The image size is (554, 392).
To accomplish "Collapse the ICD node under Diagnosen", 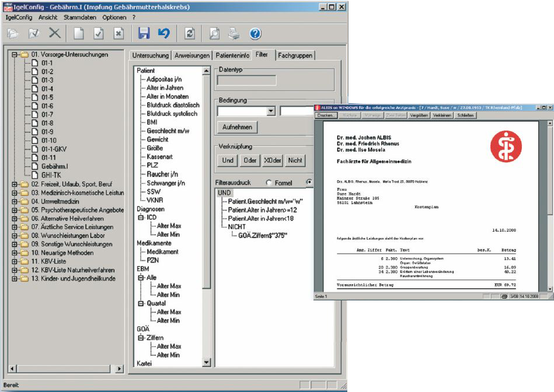I will pos(141,218).
